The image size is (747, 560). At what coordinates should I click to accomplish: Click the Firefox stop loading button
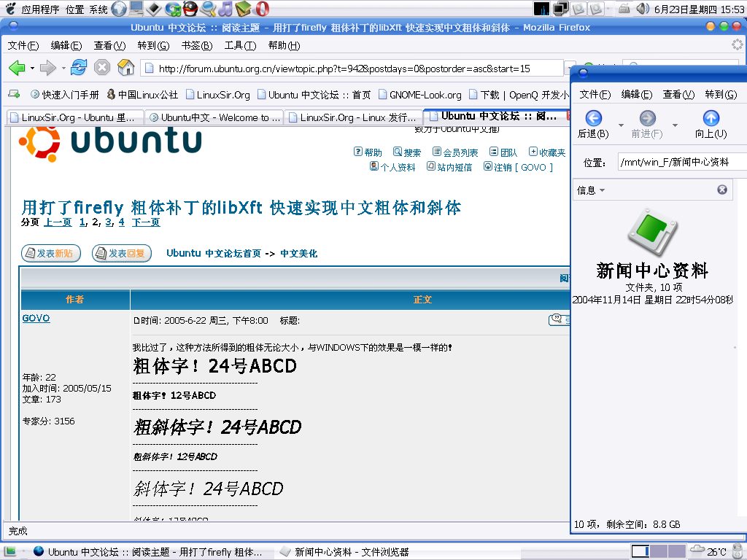tap(102, 68)
